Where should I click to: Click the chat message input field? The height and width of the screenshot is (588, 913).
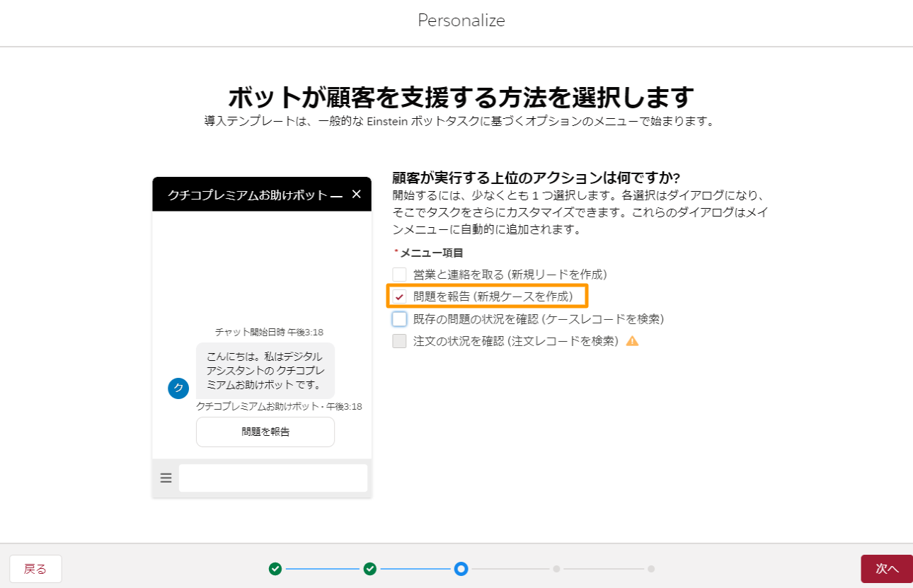[x=273, y=478]
